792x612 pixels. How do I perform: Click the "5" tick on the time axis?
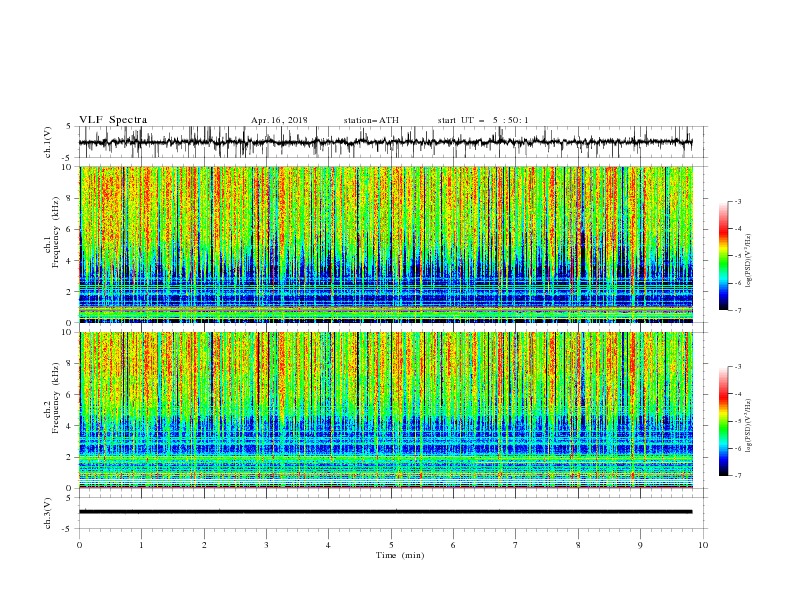coord(391,545)
